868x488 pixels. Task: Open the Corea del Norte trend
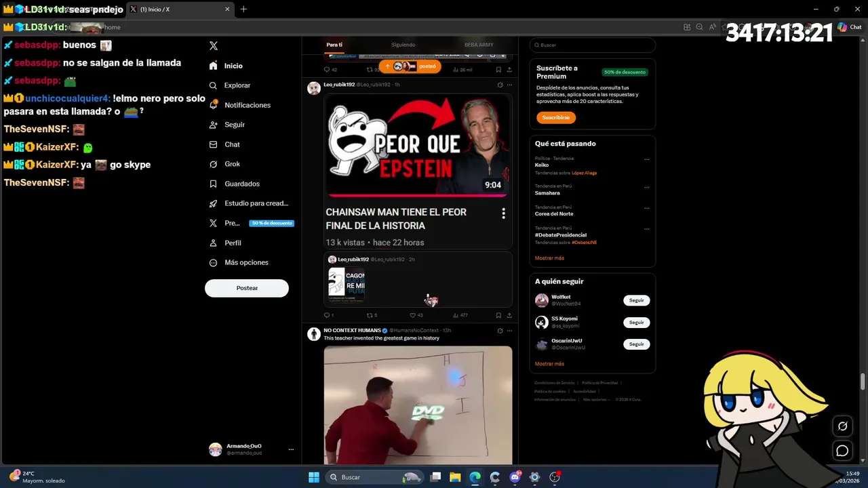(x=554, y=214)
